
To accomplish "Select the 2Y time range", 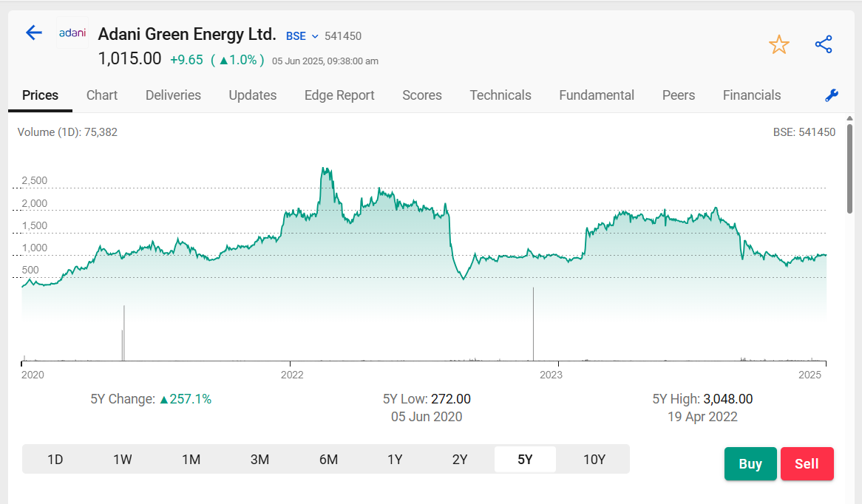I will [x=460, y=459].
